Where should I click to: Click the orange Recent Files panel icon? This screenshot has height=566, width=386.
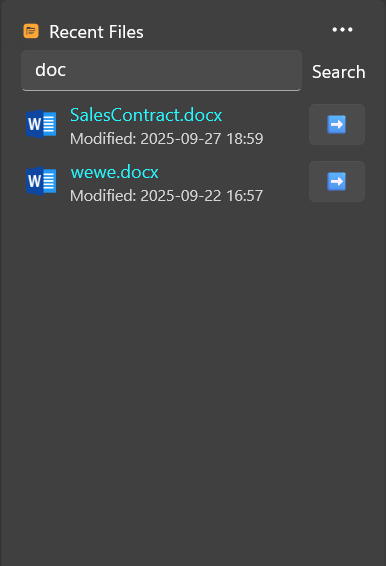click(x=31, y=31)
